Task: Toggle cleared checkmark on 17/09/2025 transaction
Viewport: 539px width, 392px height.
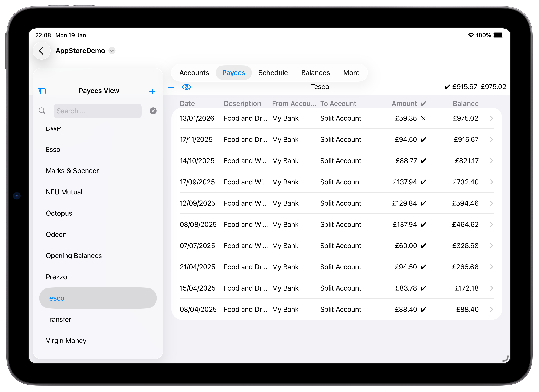Action: (x=423, y=182)
